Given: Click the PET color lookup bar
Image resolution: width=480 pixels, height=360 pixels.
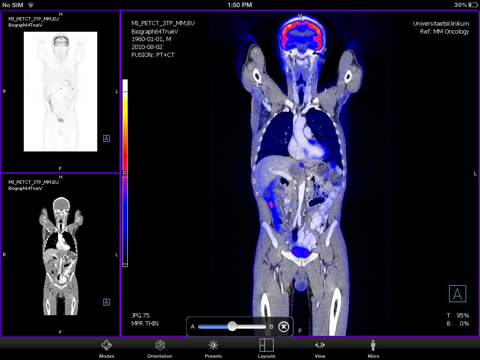Looking at the screenshot, I should click(x=125, y=173).
